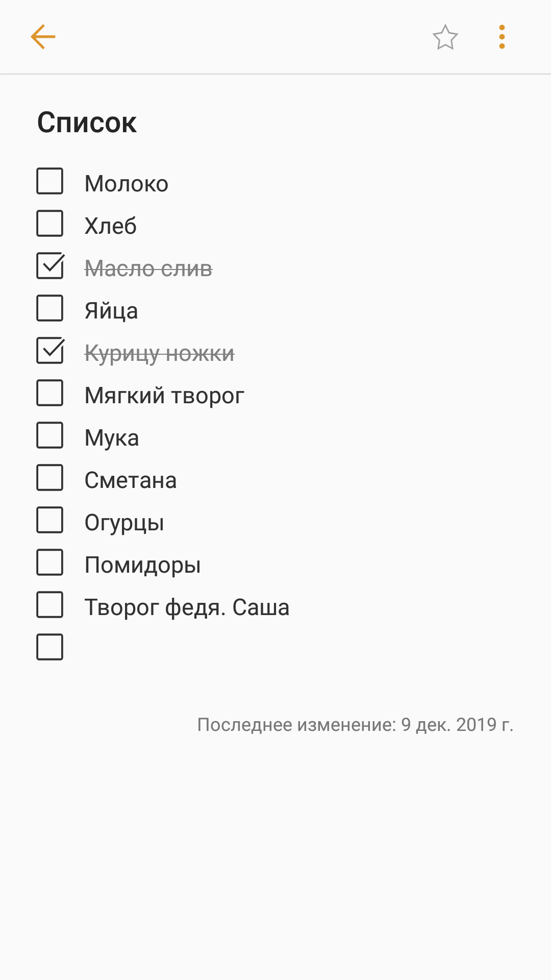Check off Мягкий творог
This screenshot has width=551, height=980.
pos(50,393)
